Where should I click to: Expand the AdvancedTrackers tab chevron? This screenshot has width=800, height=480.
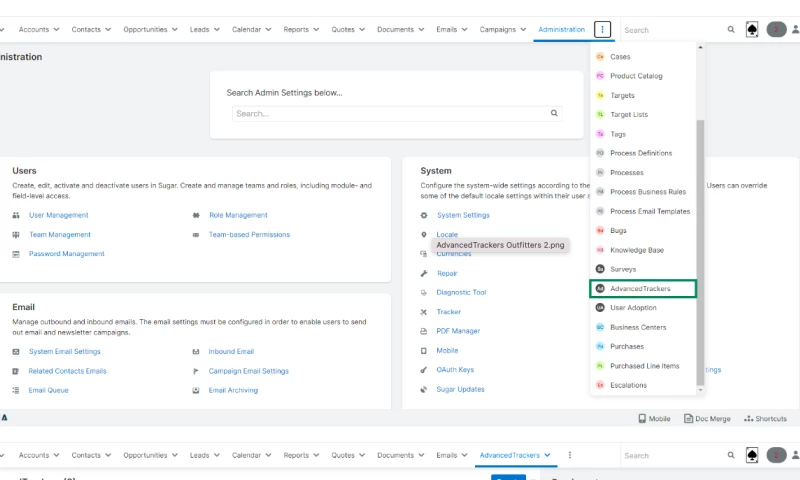pyautogui.click(x=547, y=455)
